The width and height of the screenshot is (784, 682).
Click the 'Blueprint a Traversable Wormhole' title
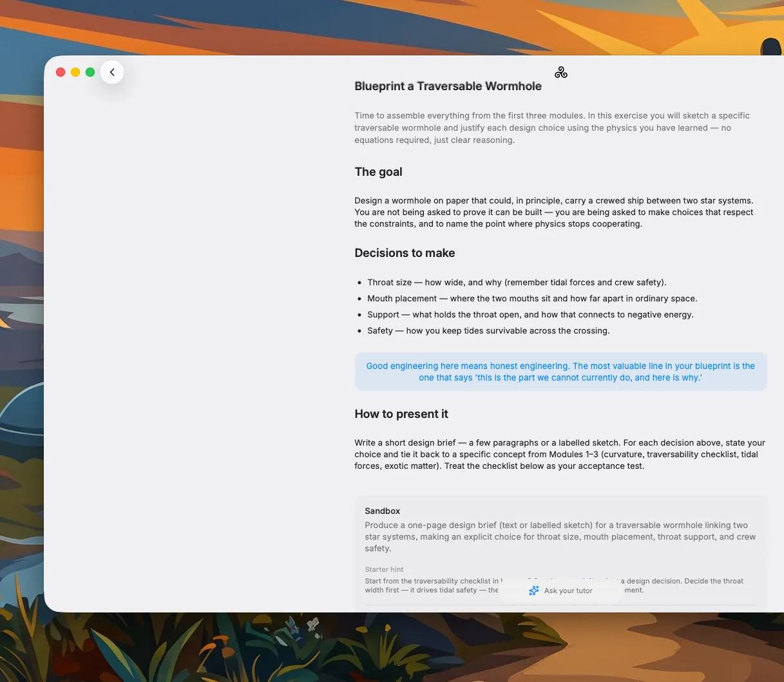click(448, 86)
